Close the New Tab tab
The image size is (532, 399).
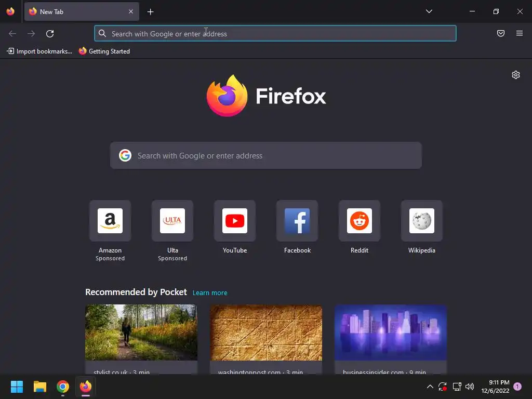[x=131, y=11]
